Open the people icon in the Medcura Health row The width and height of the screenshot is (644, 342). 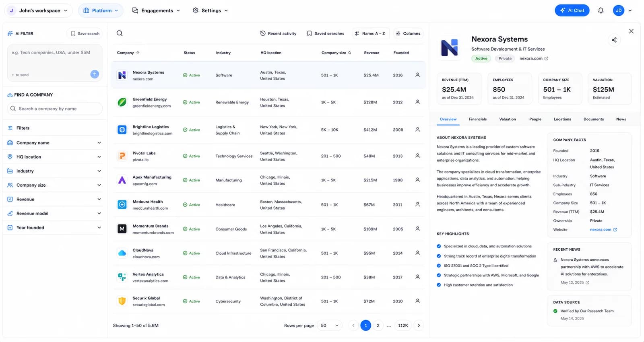(417, 204)
